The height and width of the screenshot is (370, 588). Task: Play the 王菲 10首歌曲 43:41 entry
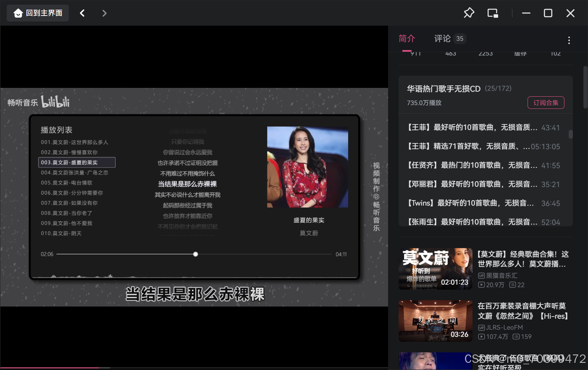[483, 127]
